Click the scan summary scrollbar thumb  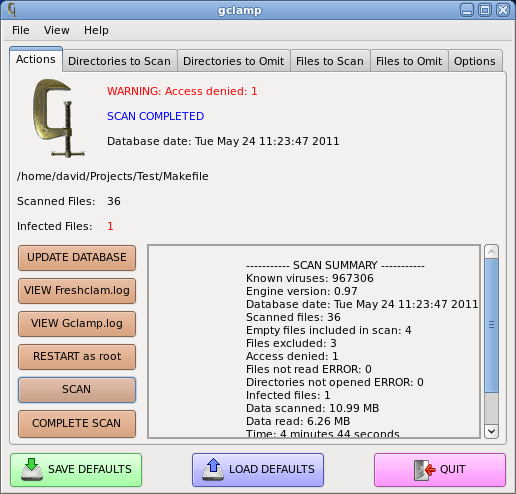[x=491, y=325]
